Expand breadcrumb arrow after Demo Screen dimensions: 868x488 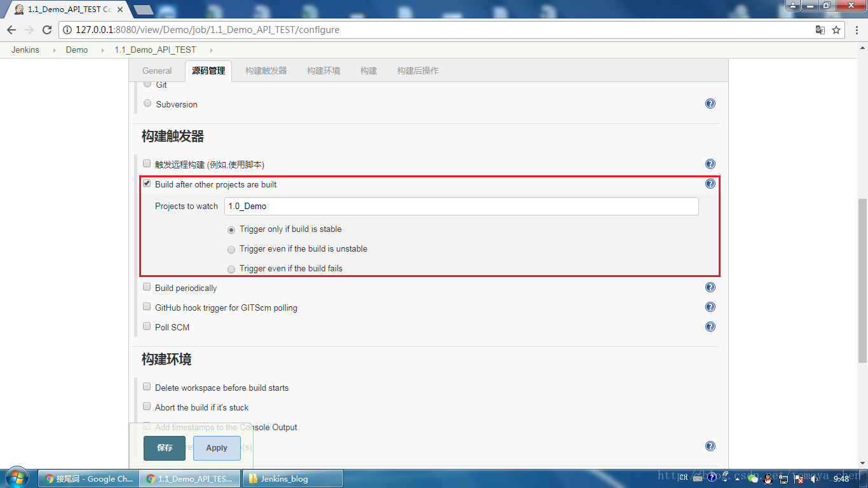pyautogui.click(x=102, y=50)
